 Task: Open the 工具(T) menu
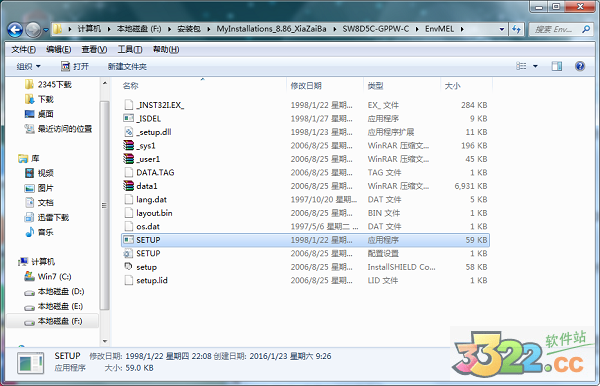tap(130, 49)
